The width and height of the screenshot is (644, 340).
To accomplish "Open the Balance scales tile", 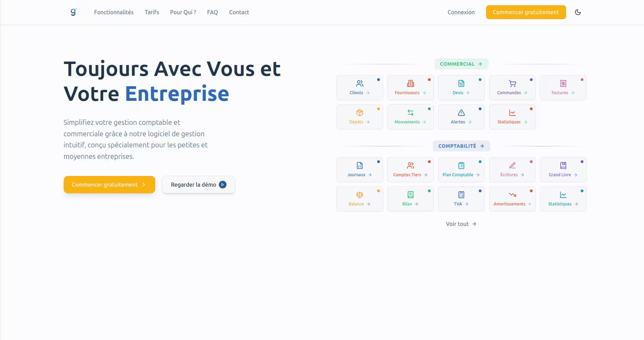I will pyautogui.click(x=359, y=199).
